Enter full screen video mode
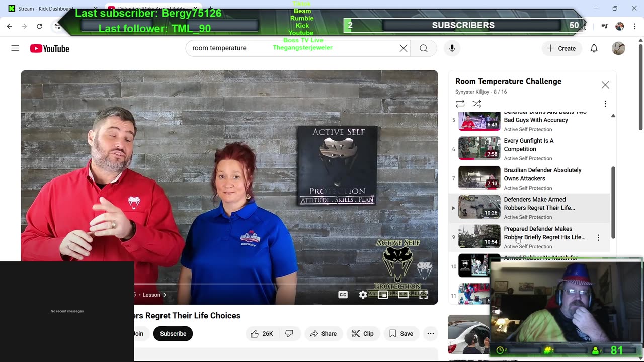644x362 pixels. point(423,295)
